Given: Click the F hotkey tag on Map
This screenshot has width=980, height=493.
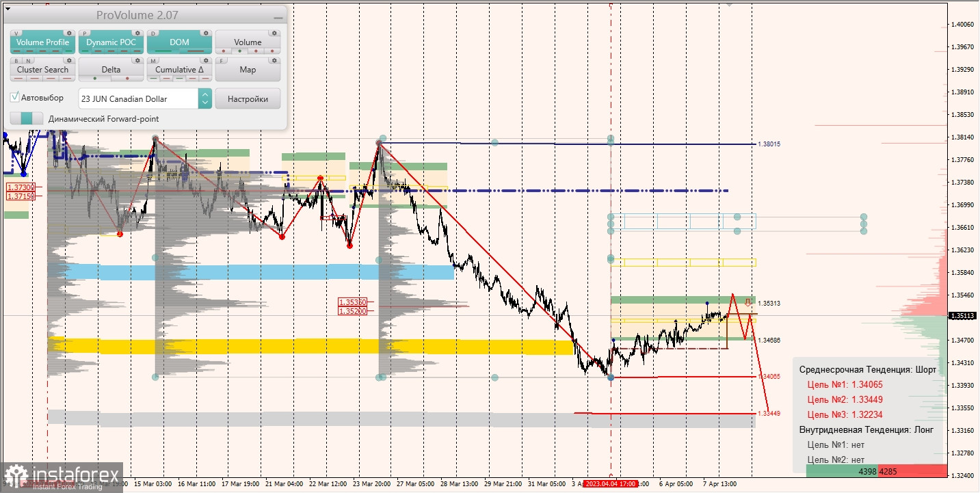Looking at the screenshot, I should pos(222,60).
